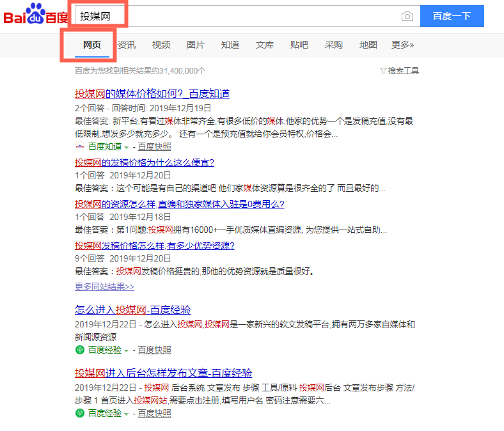504x431 pixels.
Task: Expand dropdown arrow beside 百度知道 source
Action: point(127,148)
